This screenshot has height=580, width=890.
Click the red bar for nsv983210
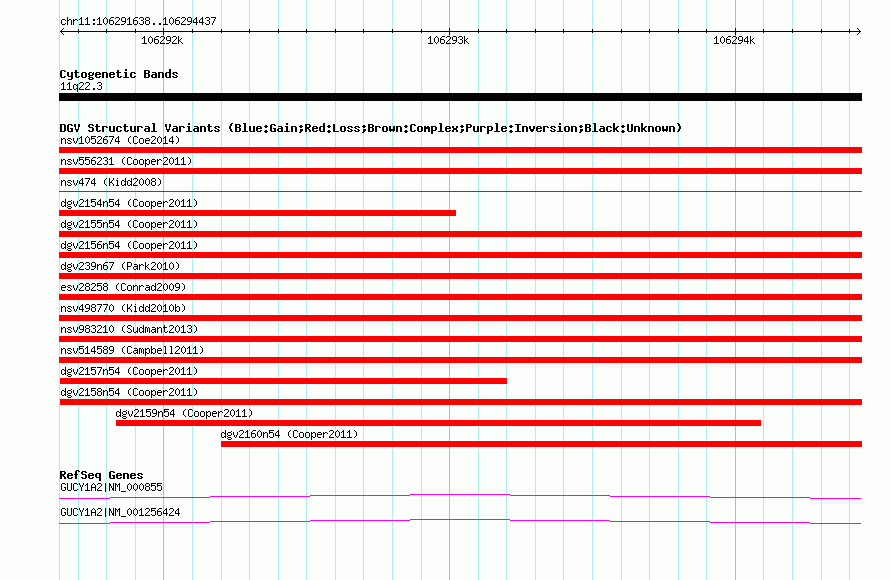[460, 339]
